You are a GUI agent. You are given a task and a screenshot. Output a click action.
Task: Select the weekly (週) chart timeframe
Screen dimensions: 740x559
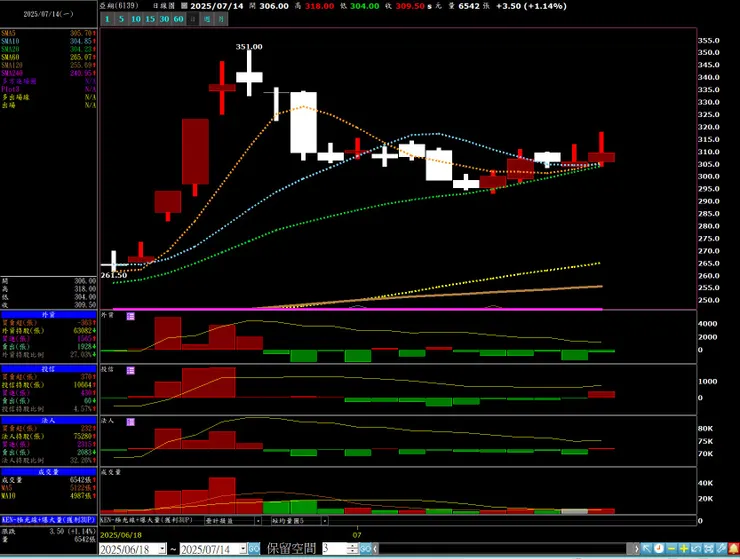[207, 19]
